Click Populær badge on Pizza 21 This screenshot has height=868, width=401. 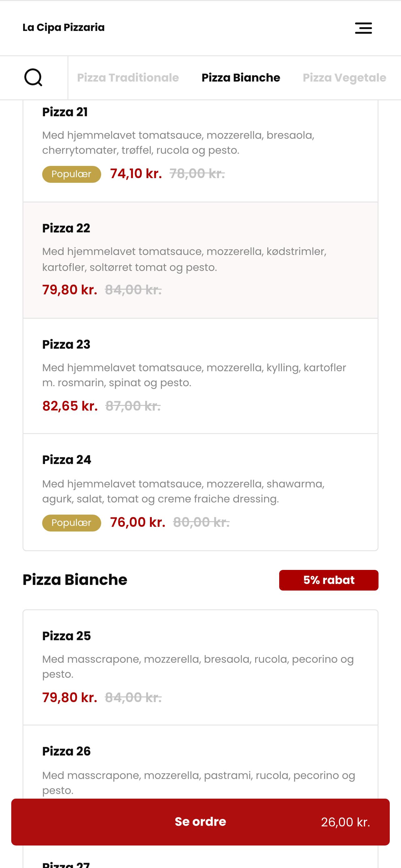(72, 174)
